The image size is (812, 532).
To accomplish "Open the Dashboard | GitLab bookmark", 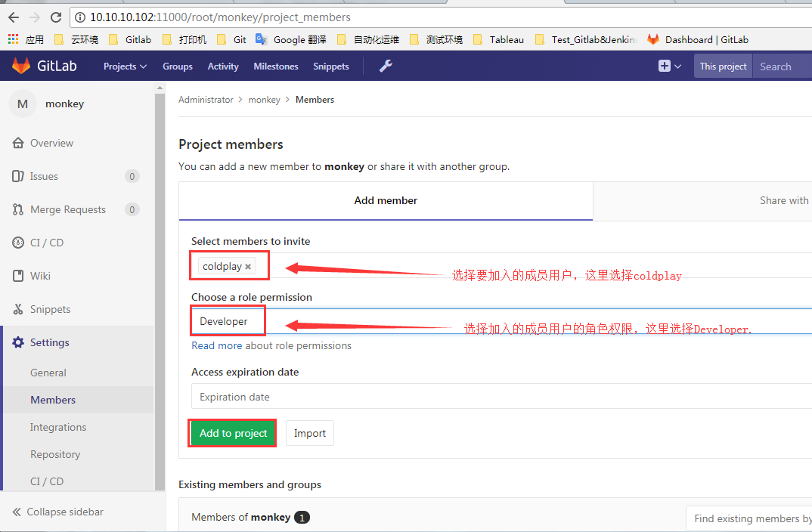I will click(x=698, y=39).
